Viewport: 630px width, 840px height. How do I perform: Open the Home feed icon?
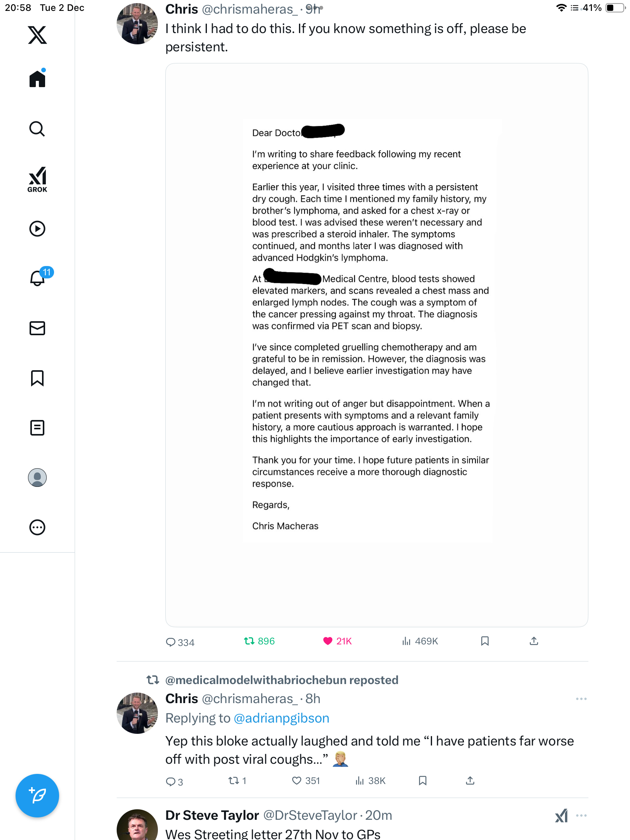coord(37,79)
